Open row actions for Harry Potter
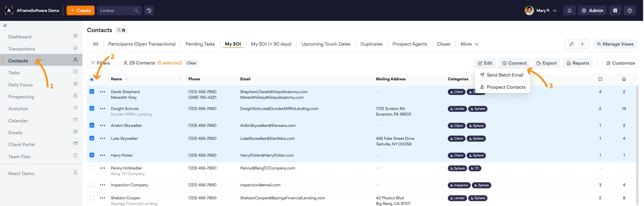The image size is (644, 206). pyautogui.click(x=102, y=156)
